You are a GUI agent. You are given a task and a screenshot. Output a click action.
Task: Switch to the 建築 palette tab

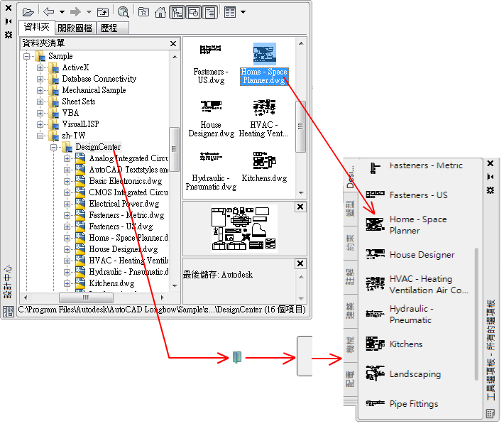click(x=351, y=311)
